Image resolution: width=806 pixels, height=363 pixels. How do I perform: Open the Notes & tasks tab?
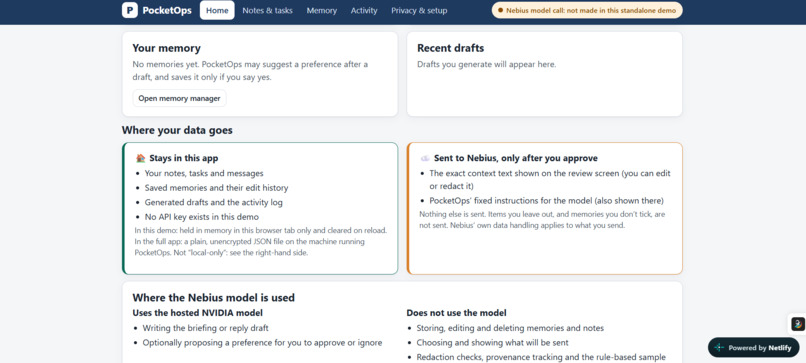[x=267, y=10]
